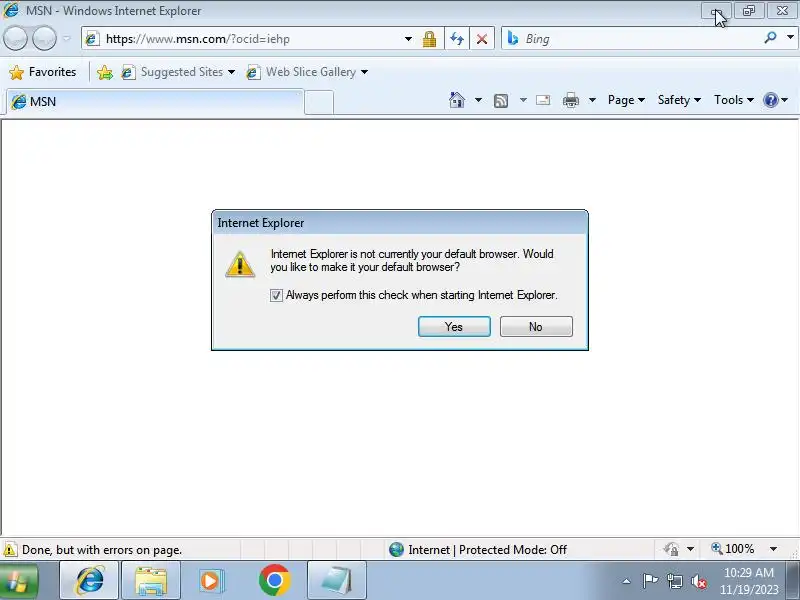
Task: Open recent pages dropdown beside Forward button
Action: (x=66, y=39)
